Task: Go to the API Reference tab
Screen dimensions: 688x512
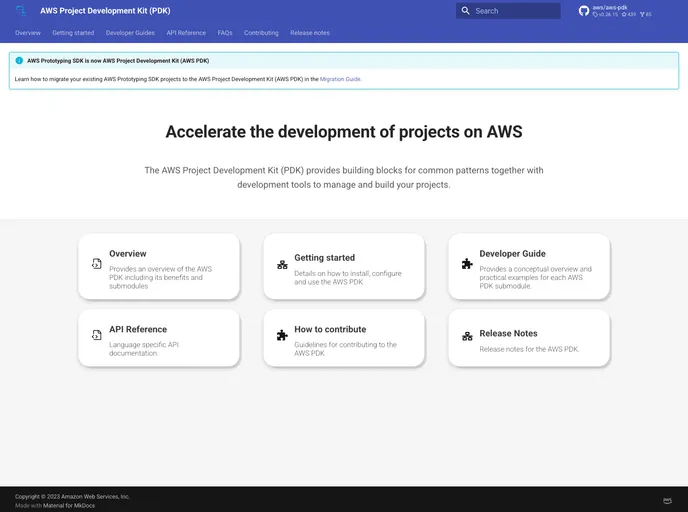Action: tap(186, 33)
